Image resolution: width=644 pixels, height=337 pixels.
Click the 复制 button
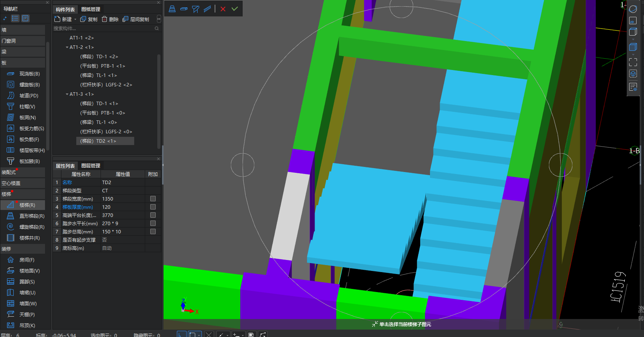pyautogui.click(x=89, y=19)
